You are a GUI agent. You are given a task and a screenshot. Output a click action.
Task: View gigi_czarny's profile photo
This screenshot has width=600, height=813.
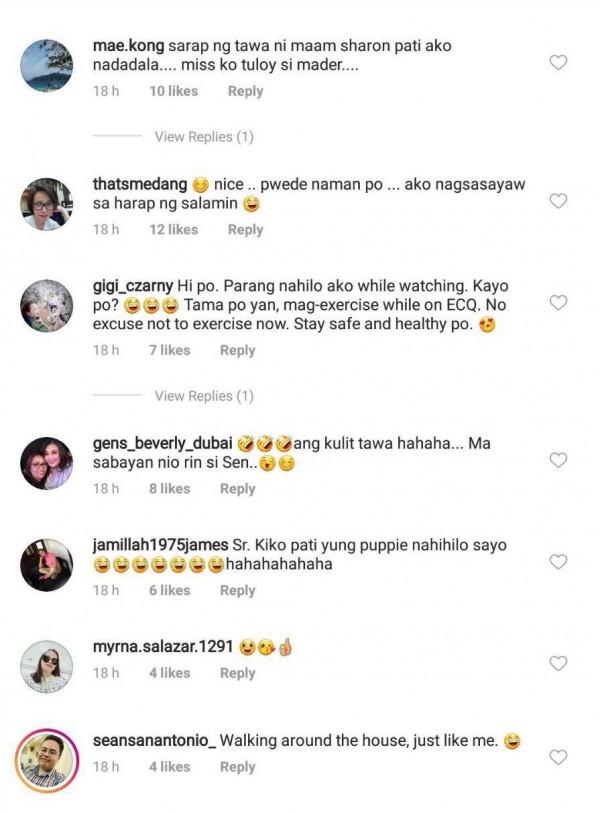[46, 304]
